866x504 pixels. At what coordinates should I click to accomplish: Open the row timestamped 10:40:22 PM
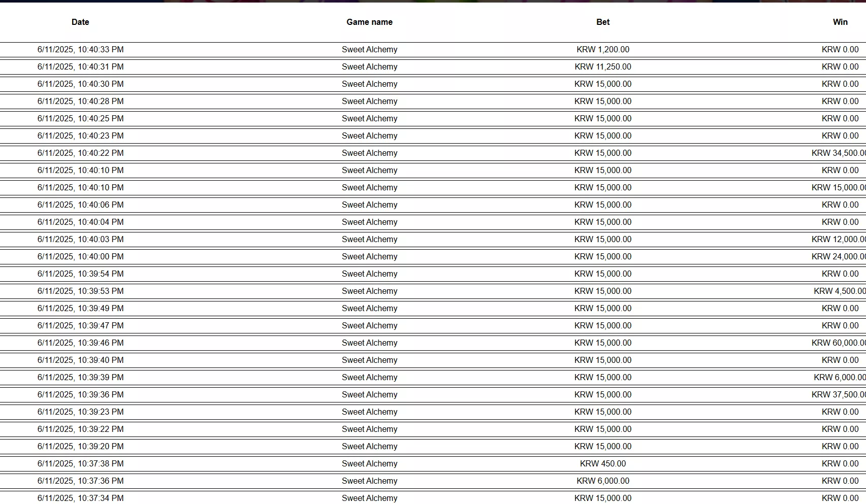click(x=433, y=153)
